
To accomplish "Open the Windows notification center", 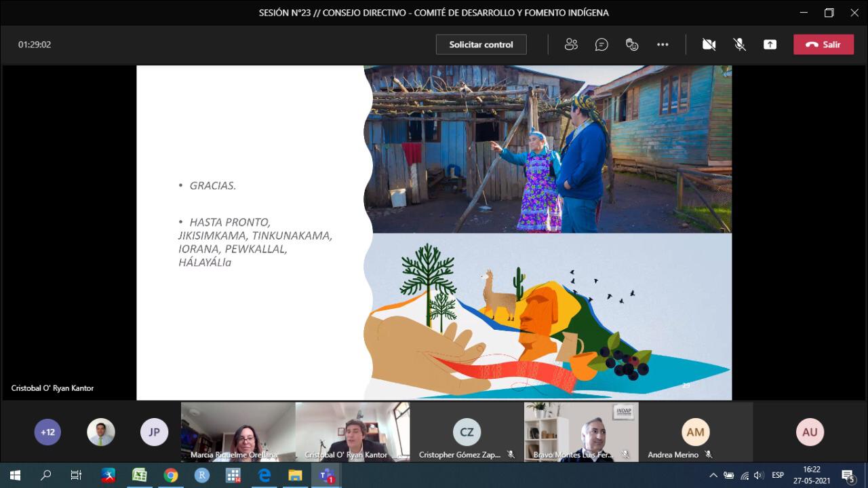I will point(848,475).
